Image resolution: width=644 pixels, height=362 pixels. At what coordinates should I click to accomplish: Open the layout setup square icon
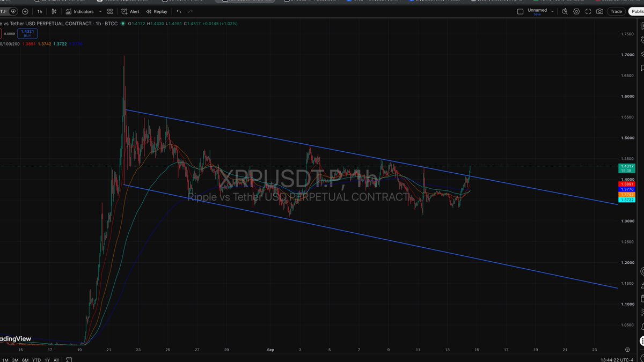tap(519, 11)
